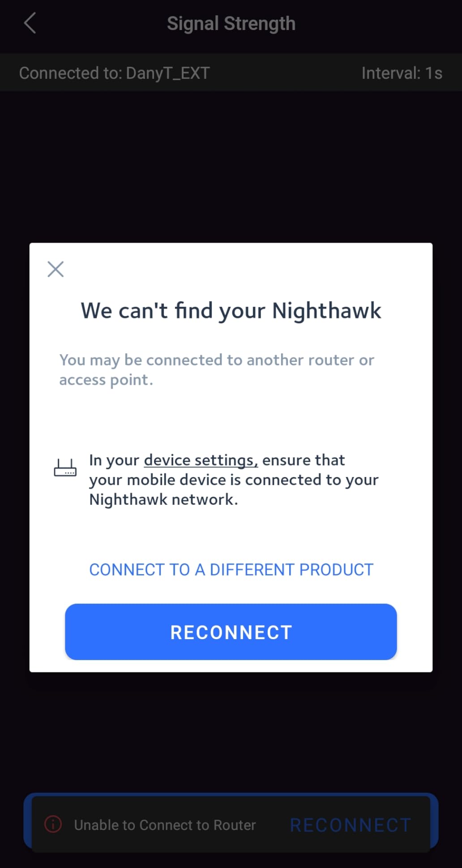The height and width of the screenshot is (868, 462).
Task: Tap RECONNECT in the bottom error banner
Action: tap(351, 825)
